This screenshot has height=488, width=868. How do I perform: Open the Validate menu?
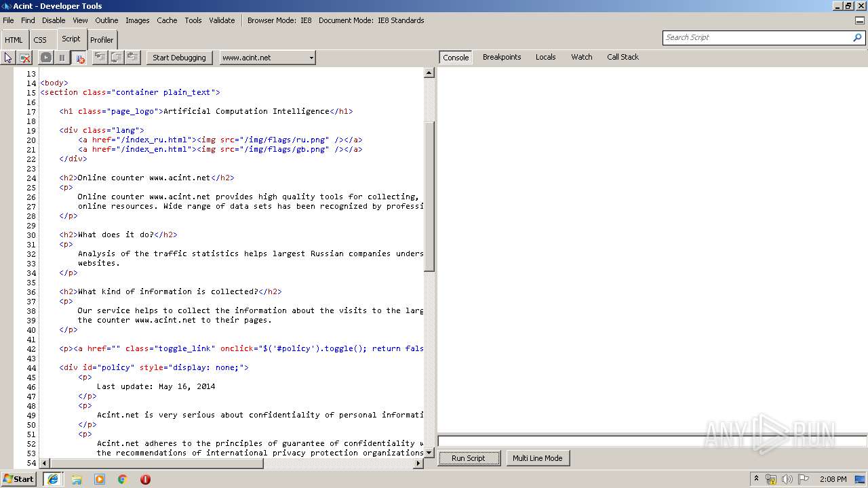click(222, 20)
